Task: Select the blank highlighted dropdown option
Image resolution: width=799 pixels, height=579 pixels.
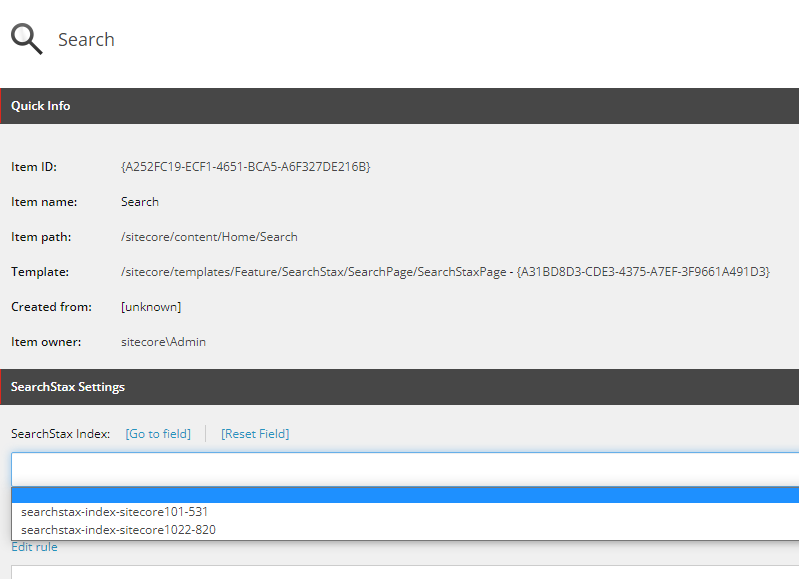Action: coord(405,495)
